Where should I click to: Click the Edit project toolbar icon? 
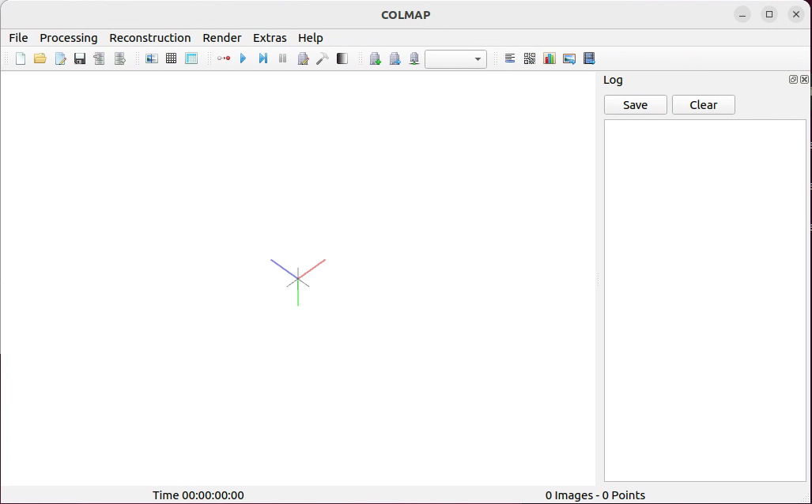tap(60, 58)
